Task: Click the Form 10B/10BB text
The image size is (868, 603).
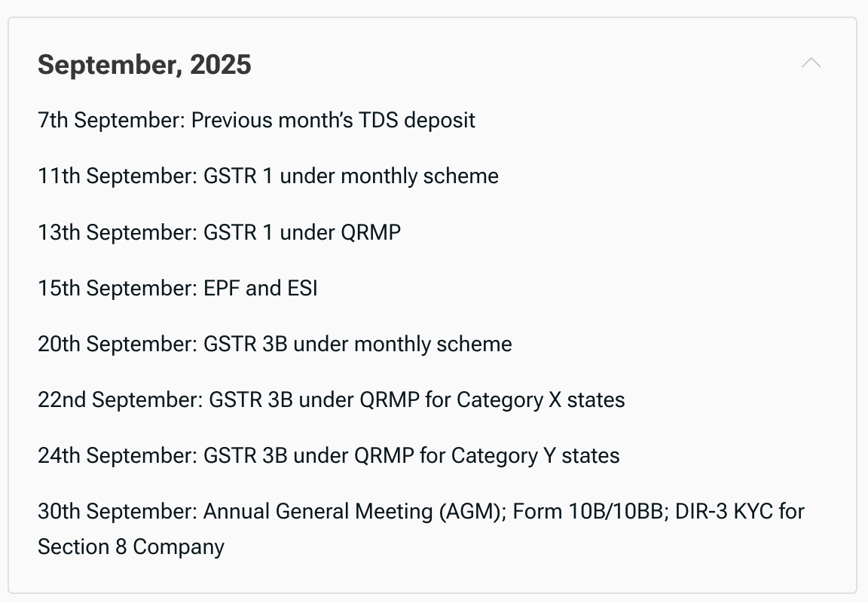Action: click(588, 511)
